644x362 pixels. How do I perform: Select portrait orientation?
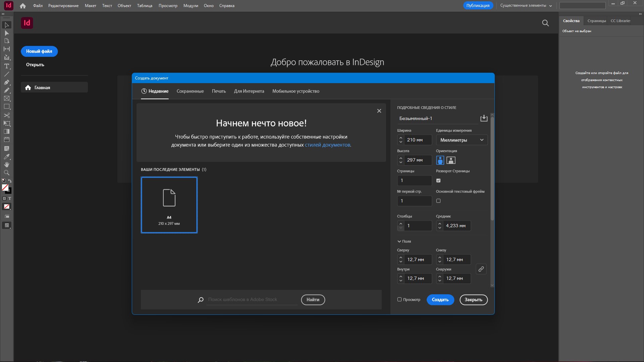tap(440, 160)
